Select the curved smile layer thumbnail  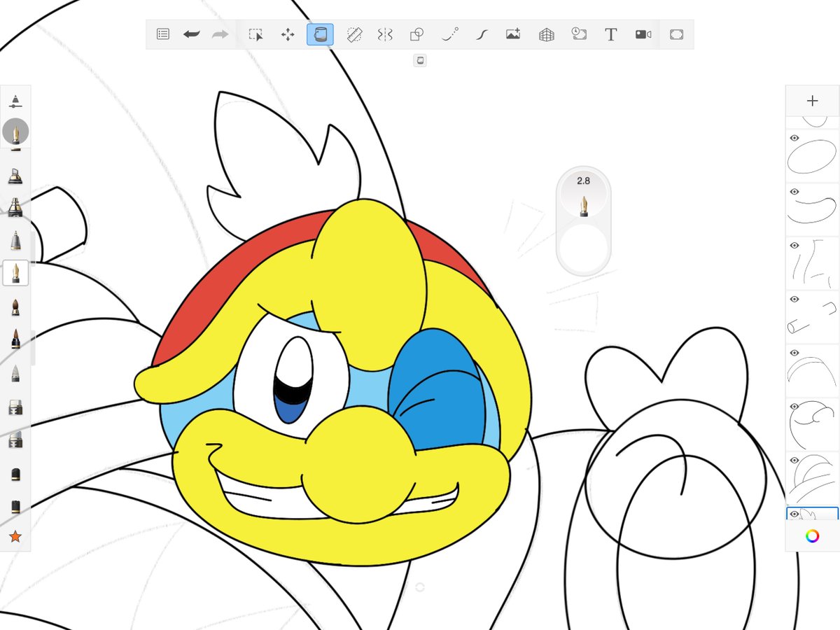pos(812,209)
